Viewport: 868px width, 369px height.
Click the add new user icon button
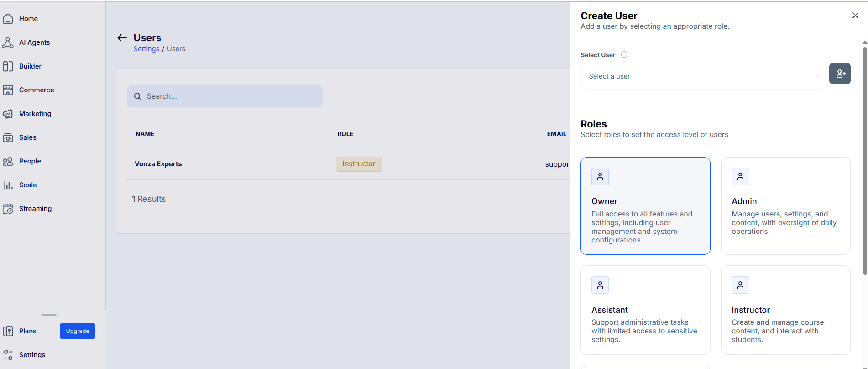coord(840,74)
